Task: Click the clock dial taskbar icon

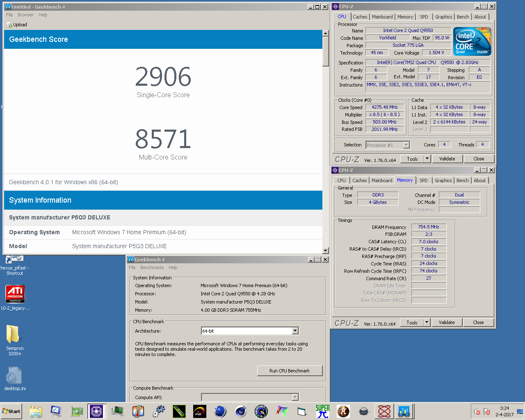Action: pyautogui.click(x=261, y=411)
